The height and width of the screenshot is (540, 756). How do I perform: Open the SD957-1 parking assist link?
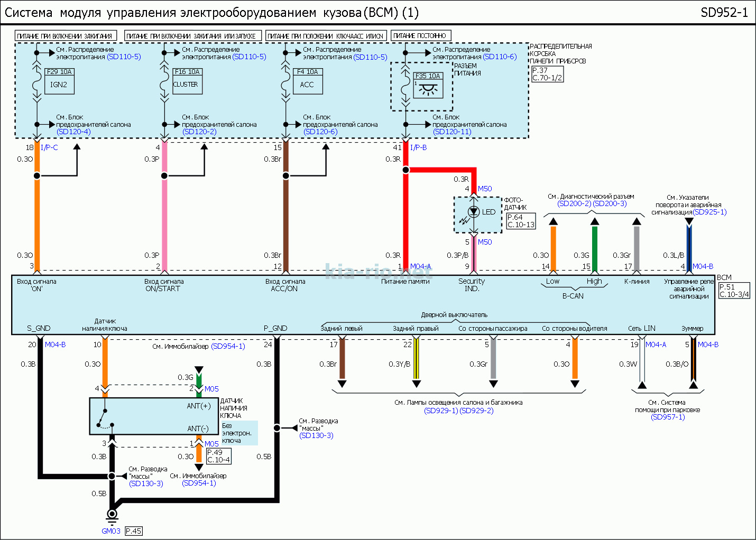click(668, 417)
